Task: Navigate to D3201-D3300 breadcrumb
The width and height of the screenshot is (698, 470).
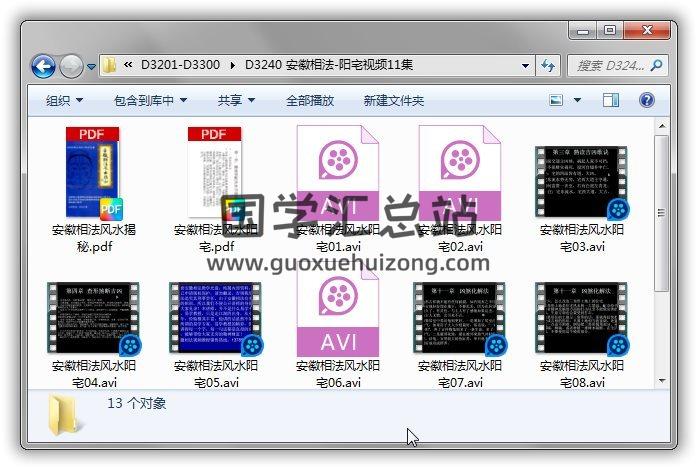Action: (x=180, y=65)
